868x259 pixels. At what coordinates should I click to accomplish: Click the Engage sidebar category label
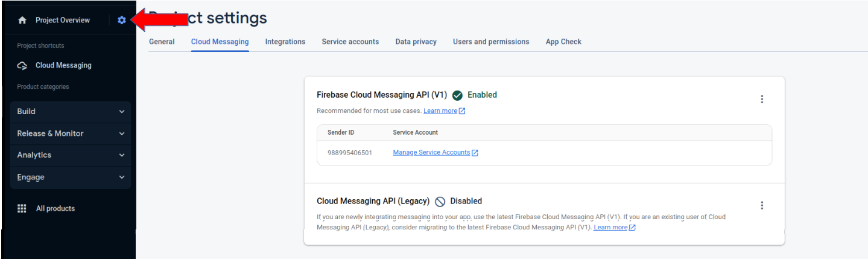click(x=31, y=177)
